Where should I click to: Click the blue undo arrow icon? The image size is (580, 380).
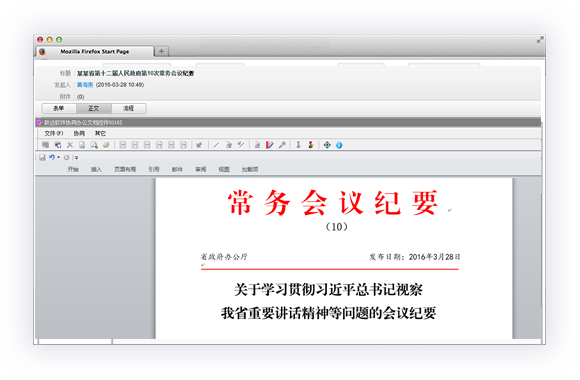pos(52,157)
